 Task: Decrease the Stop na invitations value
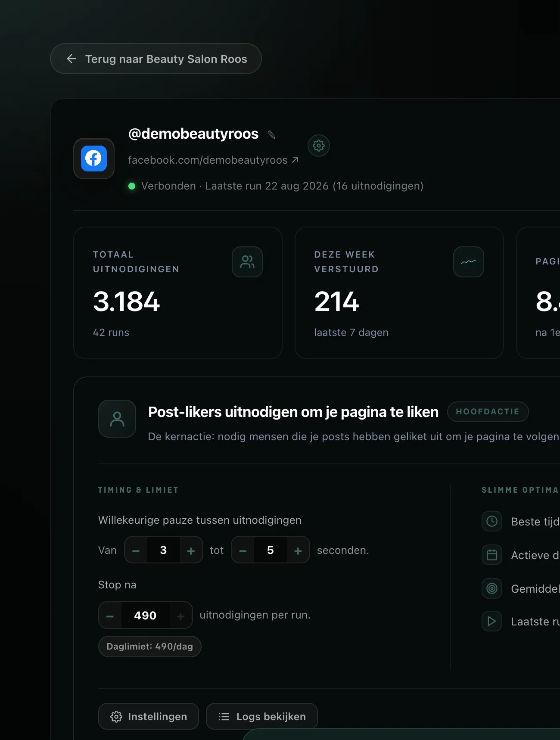(110, 616)
